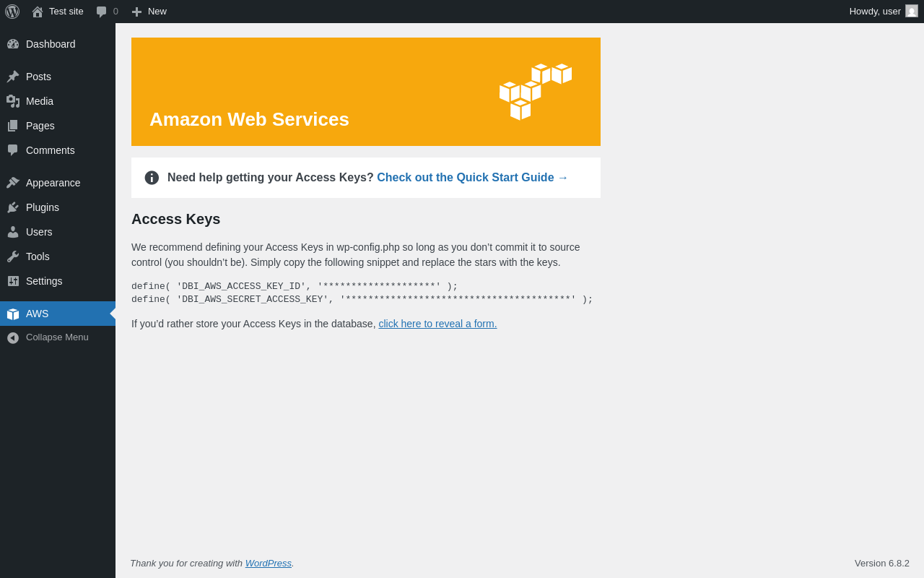The width and height of the screenshot is (924, 578).
Task: Open the Quick Start Guide link
Action: [x=473, y=178]
